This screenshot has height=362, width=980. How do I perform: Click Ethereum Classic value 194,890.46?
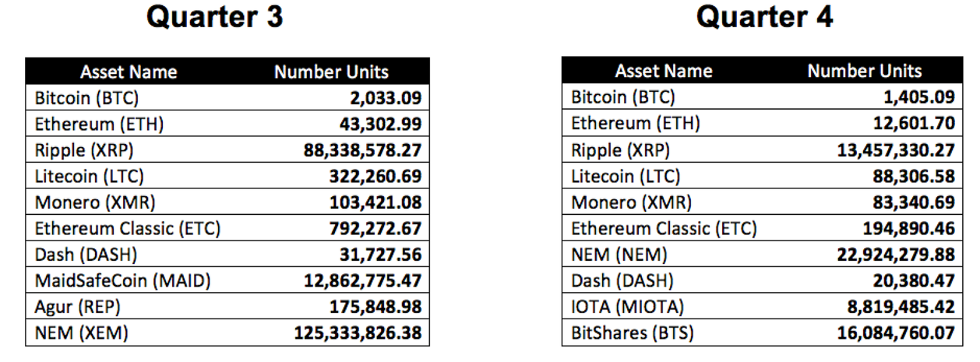[909, 228]
